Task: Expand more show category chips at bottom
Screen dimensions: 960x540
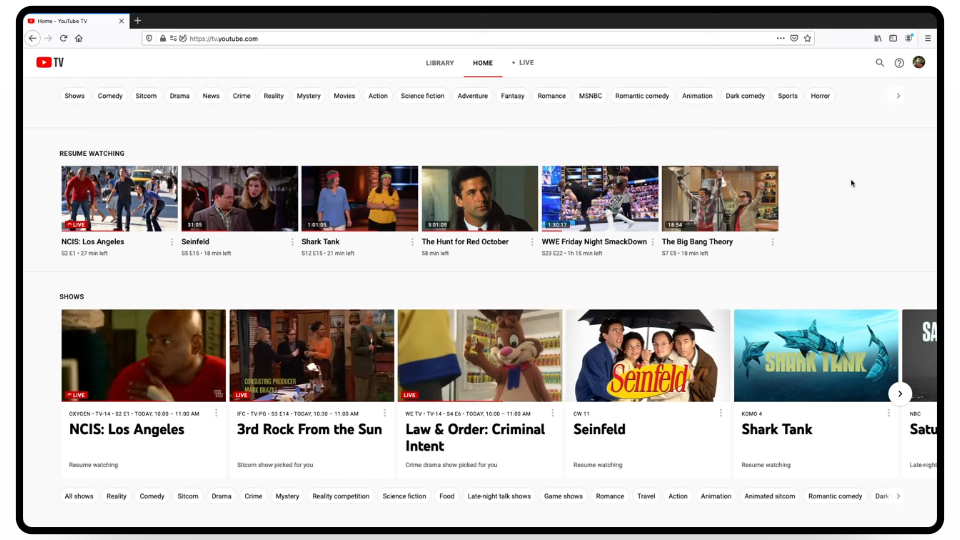Action: click(898, 496)
